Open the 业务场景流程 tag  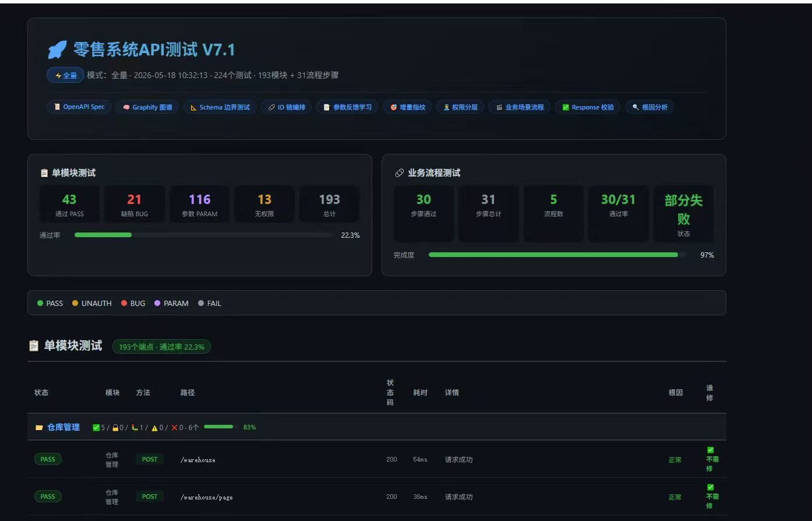[x=520, y=107]
